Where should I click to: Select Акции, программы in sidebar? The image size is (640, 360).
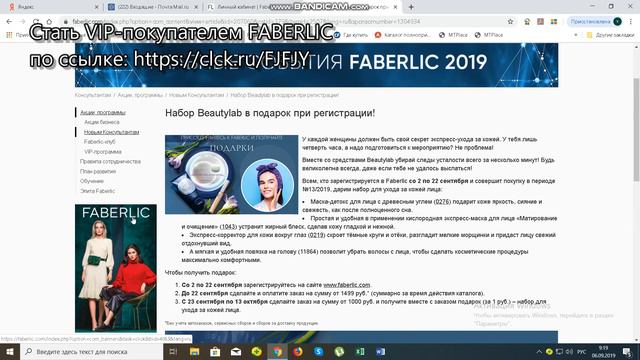click(103, 112)
